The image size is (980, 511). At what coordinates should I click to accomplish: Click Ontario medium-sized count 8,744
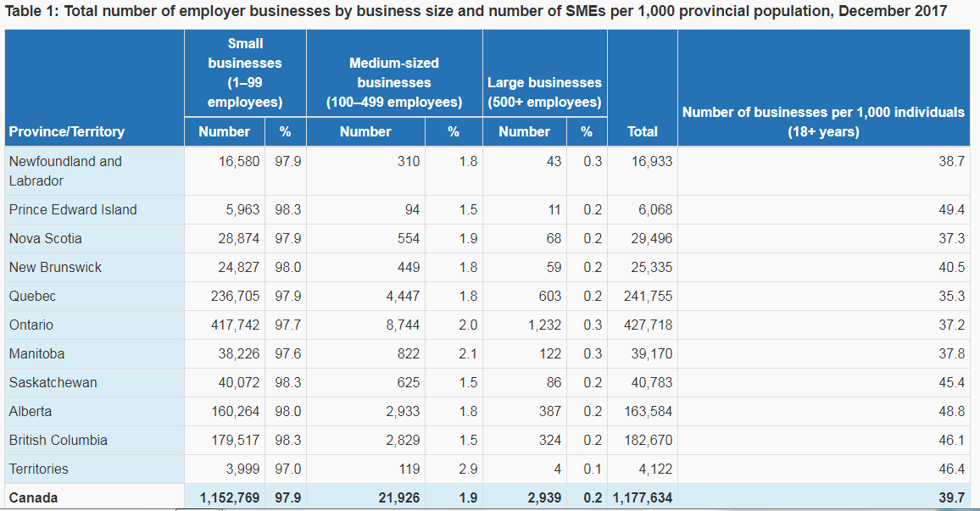point(403,325)
